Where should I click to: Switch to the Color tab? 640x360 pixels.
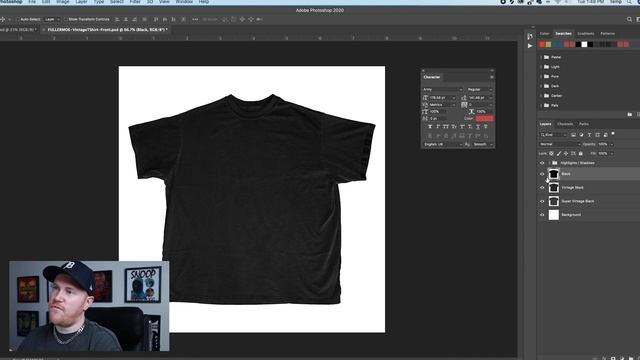click(x=544, y=33)
